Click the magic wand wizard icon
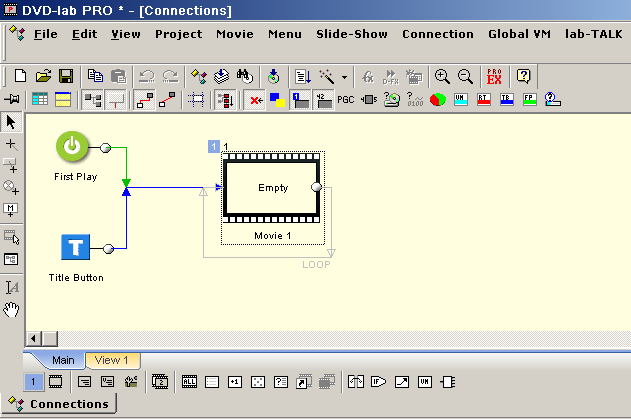Screen dimensions: 631x419 click(326, 76)
